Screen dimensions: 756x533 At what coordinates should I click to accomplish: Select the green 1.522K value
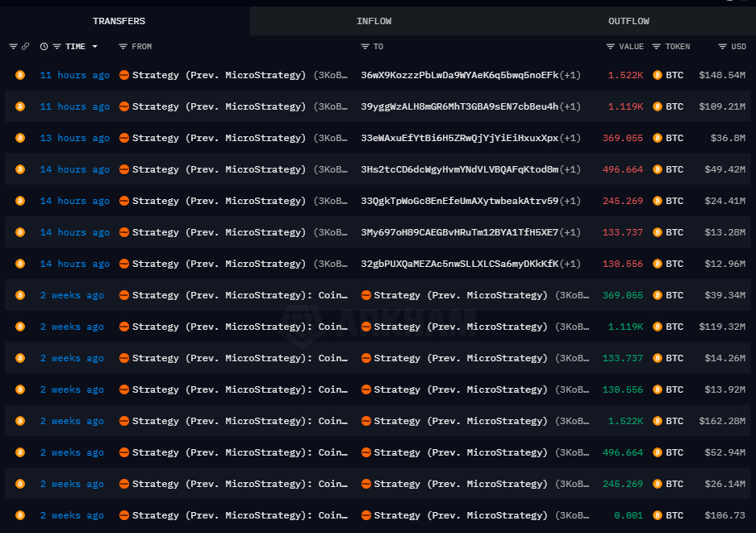(625, 421)
